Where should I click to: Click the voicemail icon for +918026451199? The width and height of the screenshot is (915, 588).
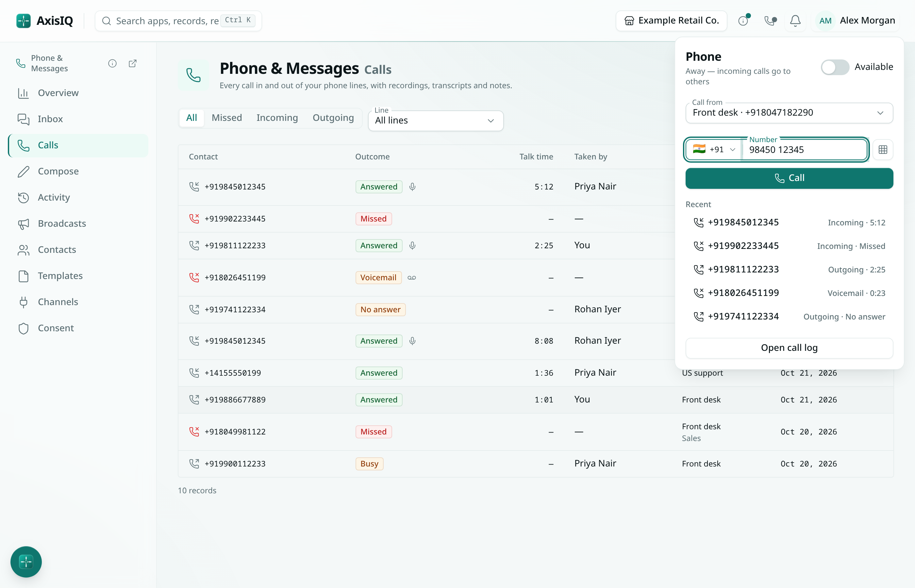(412, 278)
